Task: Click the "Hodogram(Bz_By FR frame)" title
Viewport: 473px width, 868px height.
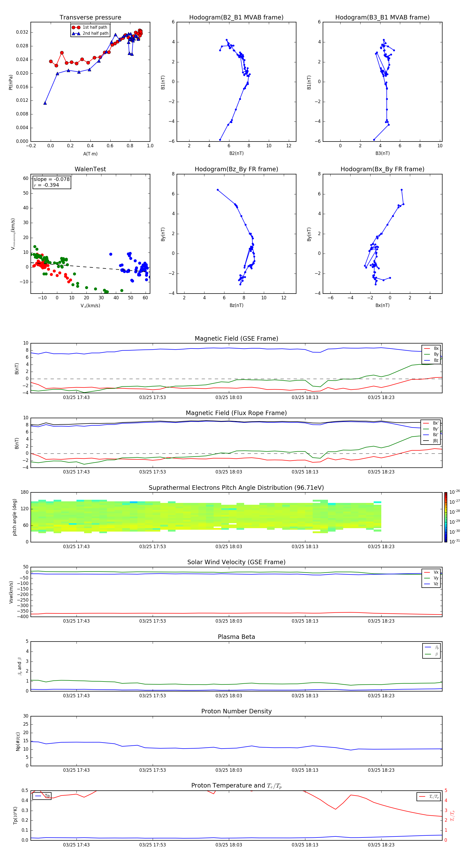Action: point(236,169)
